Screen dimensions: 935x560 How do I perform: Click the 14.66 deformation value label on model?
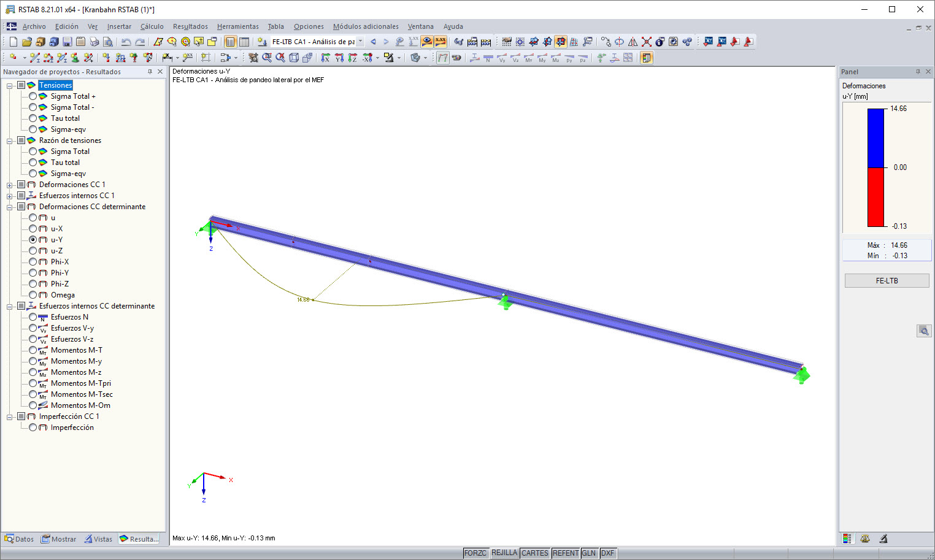(x=303, y=300)
